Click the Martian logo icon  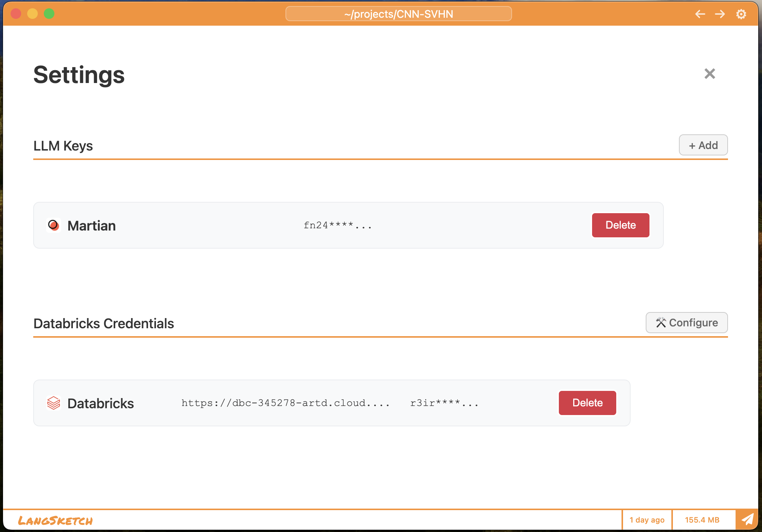pyautogui.click(x=54, y=225)
